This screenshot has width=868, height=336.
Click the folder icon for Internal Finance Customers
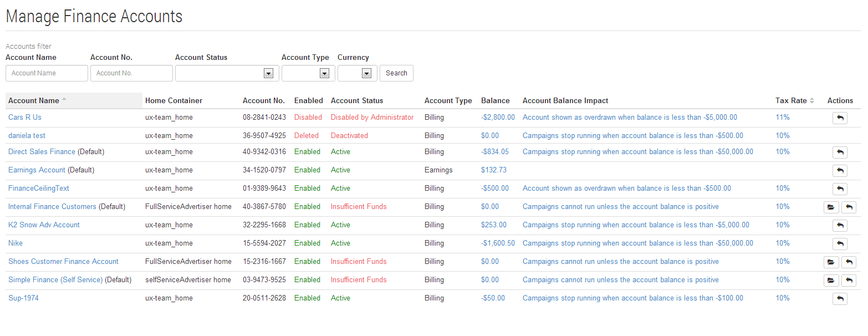[x=831, y=207]
